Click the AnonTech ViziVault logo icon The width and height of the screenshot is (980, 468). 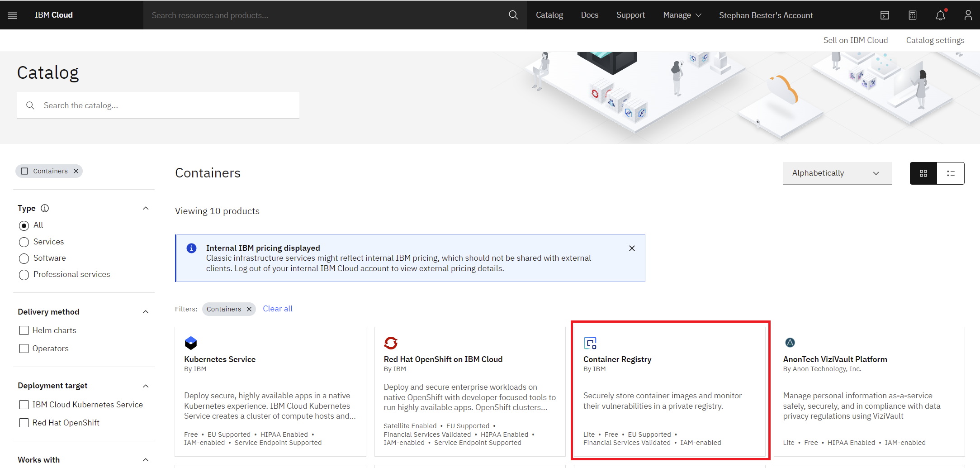tap(790, 343)
